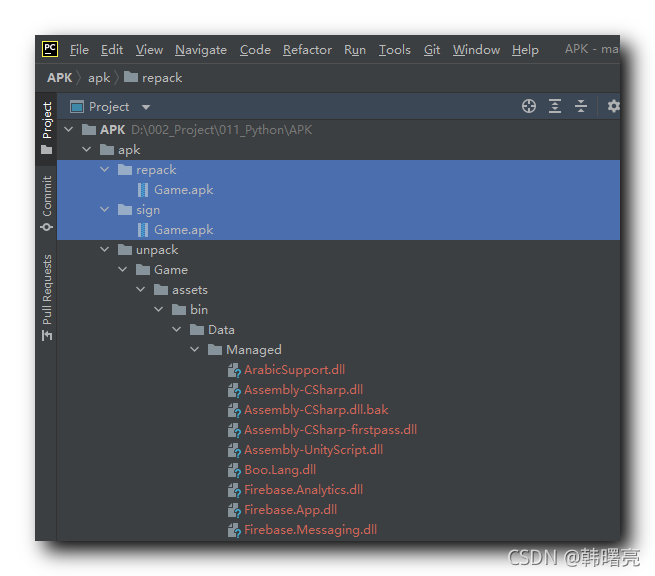Click the Firebase.Analytics.dll file icon
Screen dimensions: 655x576
pyautogui.click(x=234, y=490)
